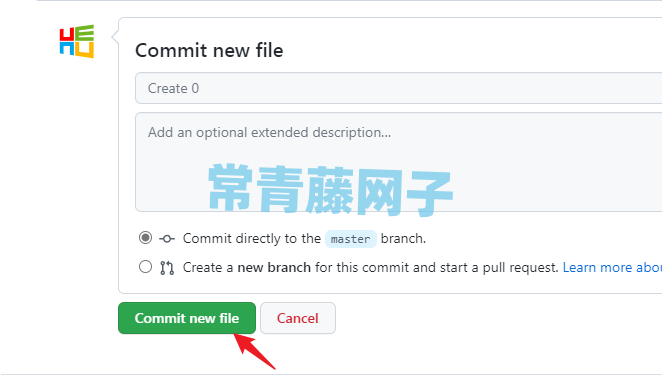Screen dimensions: 662x383
Task: Click the colorful HENU user avatar
Action: (x=77, y=41)
